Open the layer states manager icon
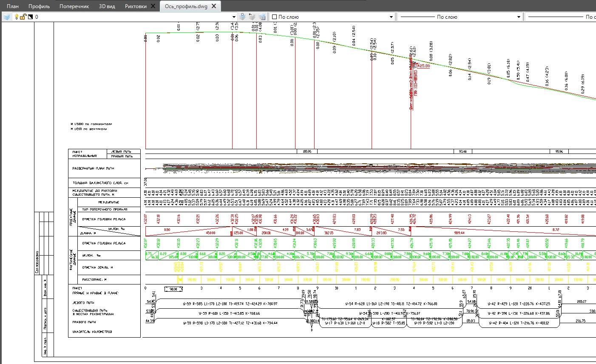 click(262, 17)
